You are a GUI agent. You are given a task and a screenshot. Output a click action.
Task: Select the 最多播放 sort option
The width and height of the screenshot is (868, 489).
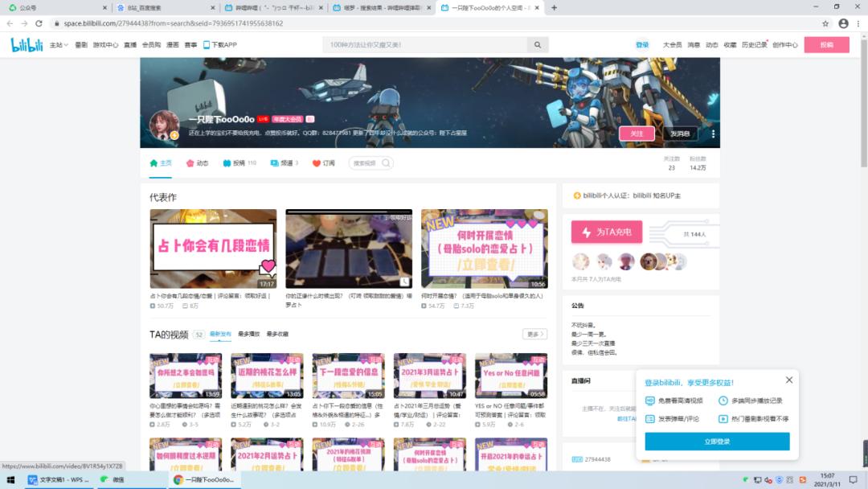[248, 334]
